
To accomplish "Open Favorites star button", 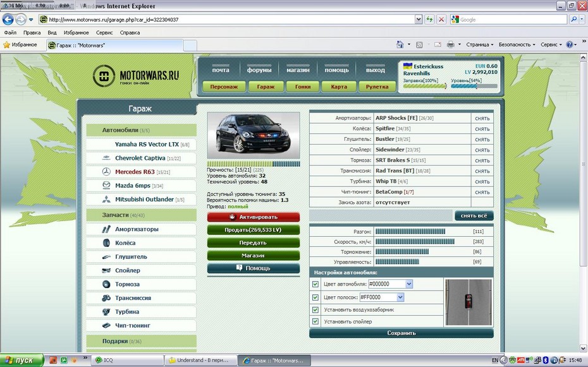I will tap(20, 45).
